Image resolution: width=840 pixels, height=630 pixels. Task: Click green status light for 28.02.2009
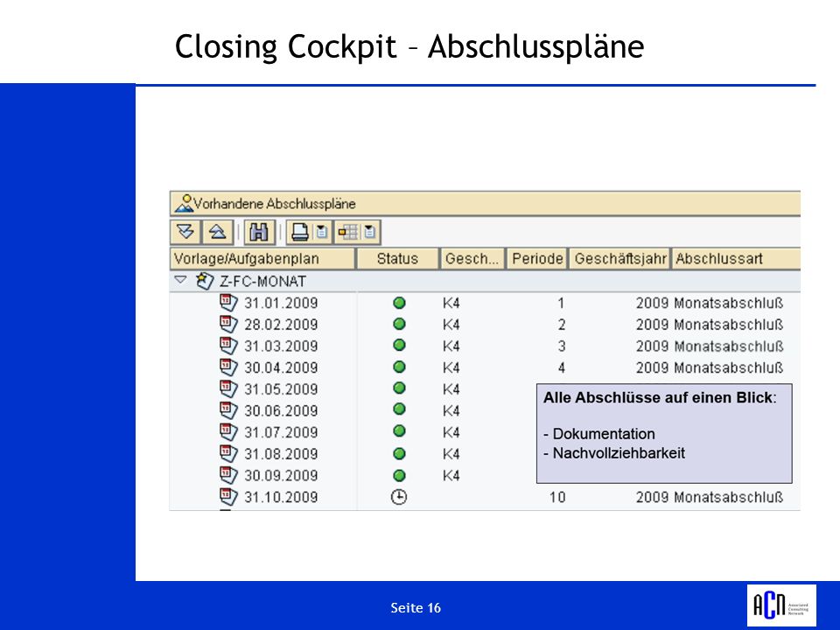tap(399, 324)
